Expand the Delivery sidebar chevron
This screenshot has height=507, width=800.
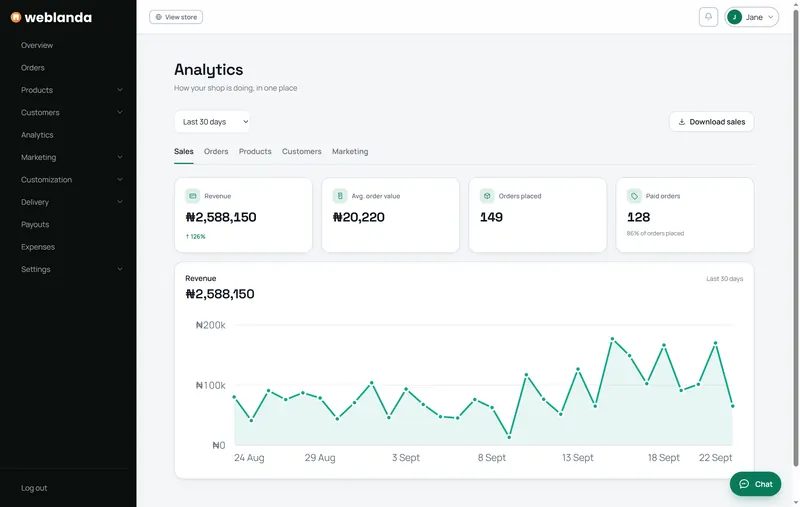[120, 202]
